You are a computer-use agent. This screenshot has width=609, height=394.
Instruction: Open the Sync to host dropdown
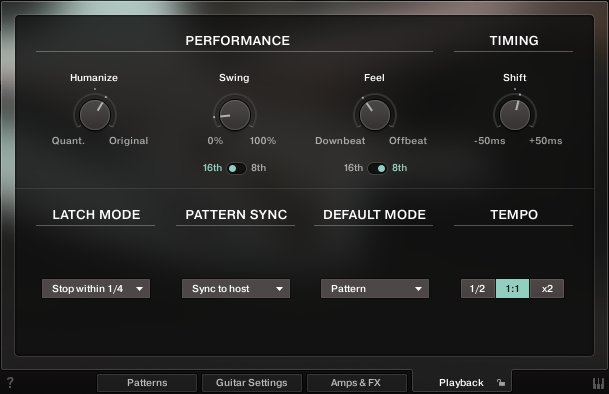[x=236, y=289]
